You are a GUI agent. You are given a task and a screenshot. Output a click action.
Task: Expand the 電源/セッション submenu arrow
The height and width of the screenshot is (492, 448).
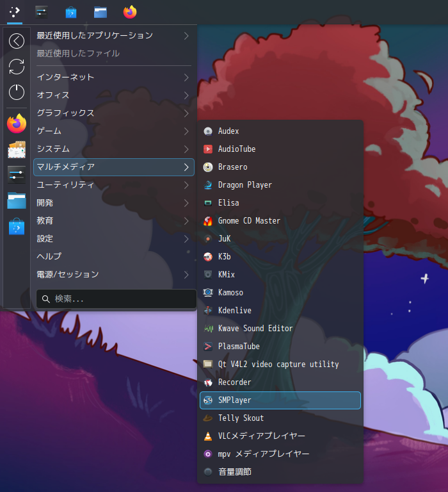186,275
